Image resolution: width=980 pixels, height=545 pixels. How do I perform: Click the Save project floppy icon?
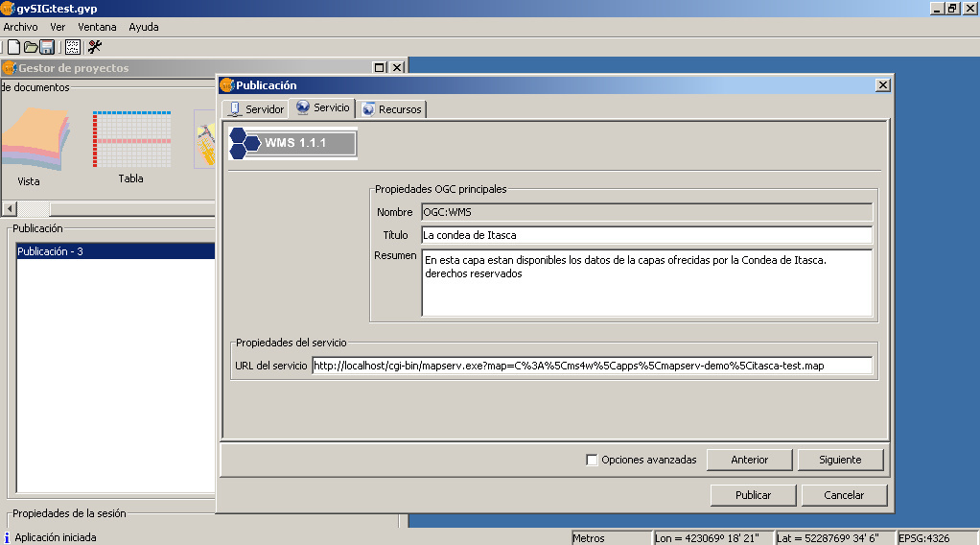click(46, 47)
